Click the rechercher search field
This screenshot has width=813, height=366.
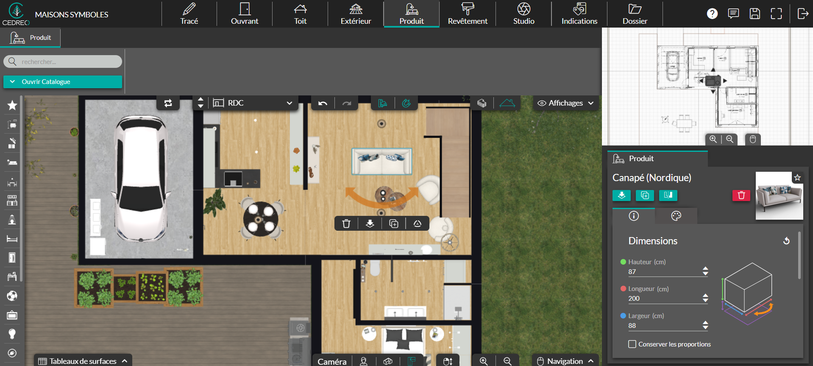pyautogui.click(x=63, y=62)
